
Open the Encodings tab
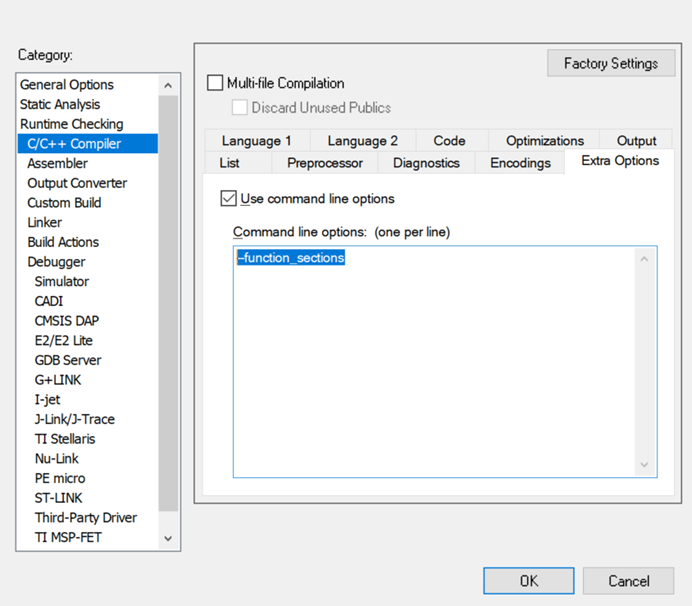(520, 162)
